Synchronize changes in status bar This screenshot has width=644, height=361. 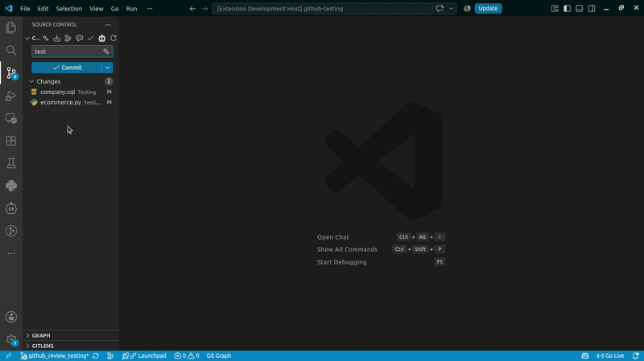pos(96,355)
